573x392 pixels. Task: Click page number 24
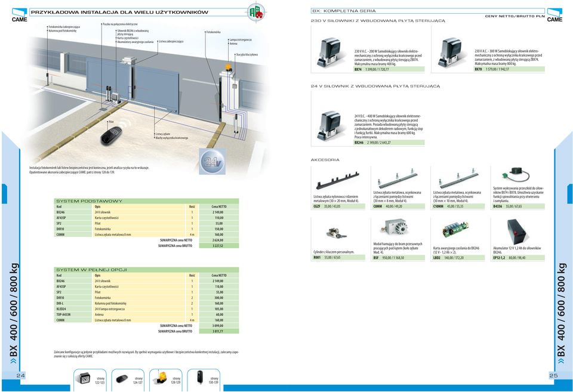coord(20,375)
